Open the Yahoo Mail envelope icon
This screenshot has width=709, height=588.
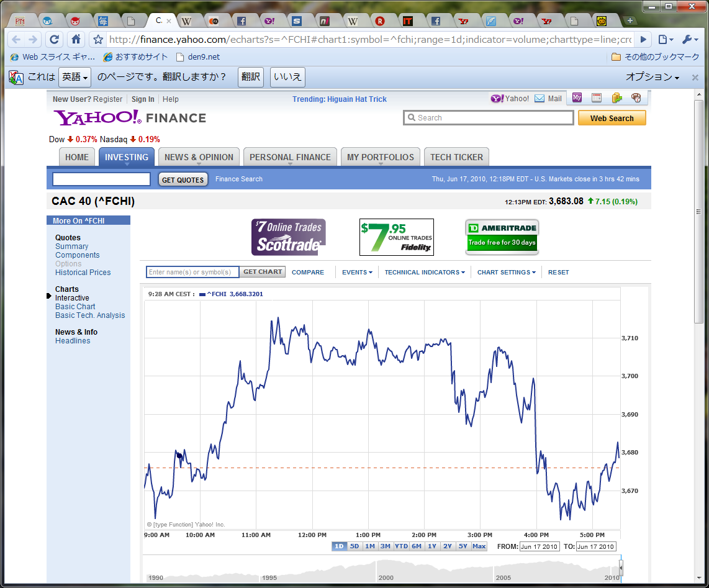pyautogui.click(x=540, y=98)
